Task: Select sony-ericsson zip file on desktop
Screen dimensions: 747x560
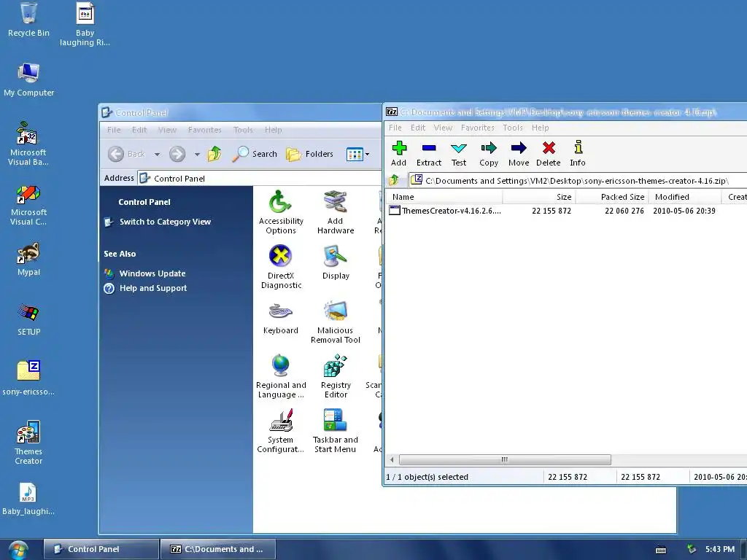Action: [28, 378]
